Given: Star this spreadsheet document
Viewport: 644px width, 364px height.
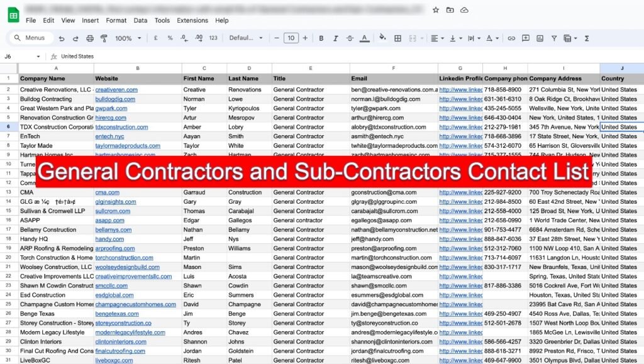Looking at the screenshot, I should 436,10.
